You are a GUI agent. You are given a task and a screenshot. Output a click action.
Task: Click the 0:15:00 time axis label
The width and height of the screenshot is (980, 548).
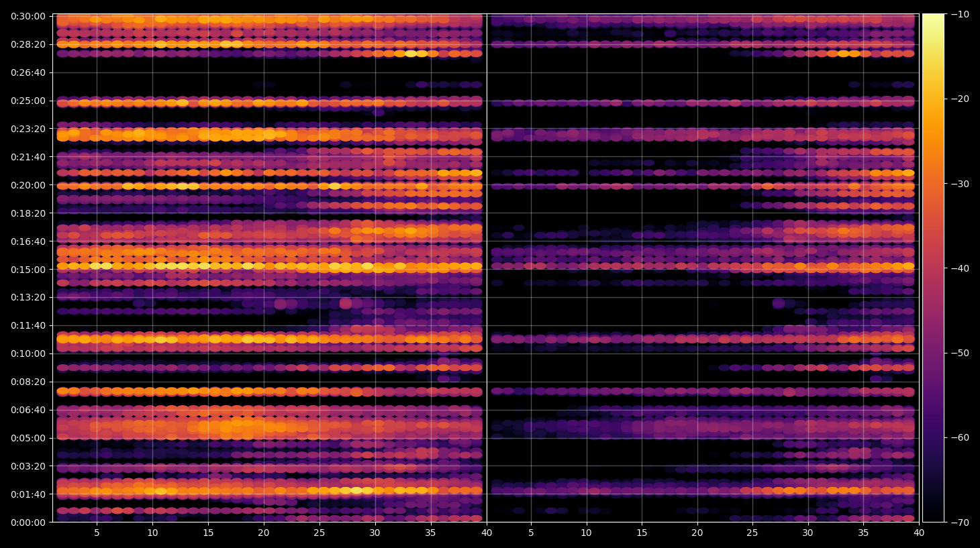28,270
